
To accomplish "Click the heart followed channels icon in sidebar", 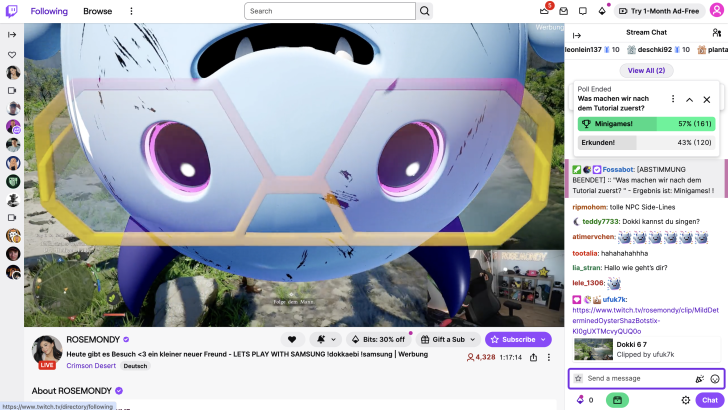I will click(x=12, y=55).
